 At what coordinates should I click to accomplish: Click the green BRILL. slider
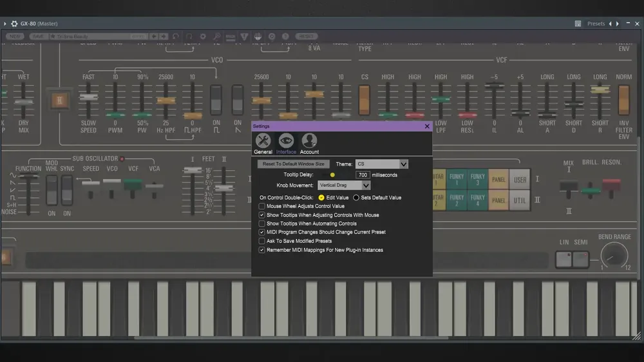(591, 191)
